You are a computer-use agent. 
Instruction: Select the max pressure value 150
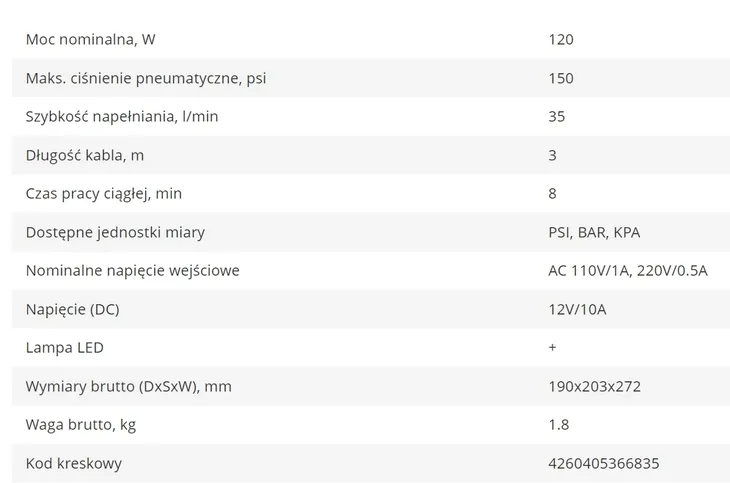click(561, 78)
